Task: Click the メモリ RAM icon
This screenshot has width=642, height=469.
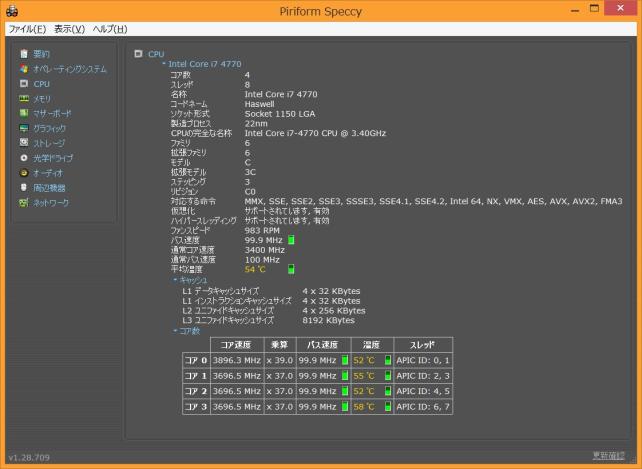Action: 23,99
